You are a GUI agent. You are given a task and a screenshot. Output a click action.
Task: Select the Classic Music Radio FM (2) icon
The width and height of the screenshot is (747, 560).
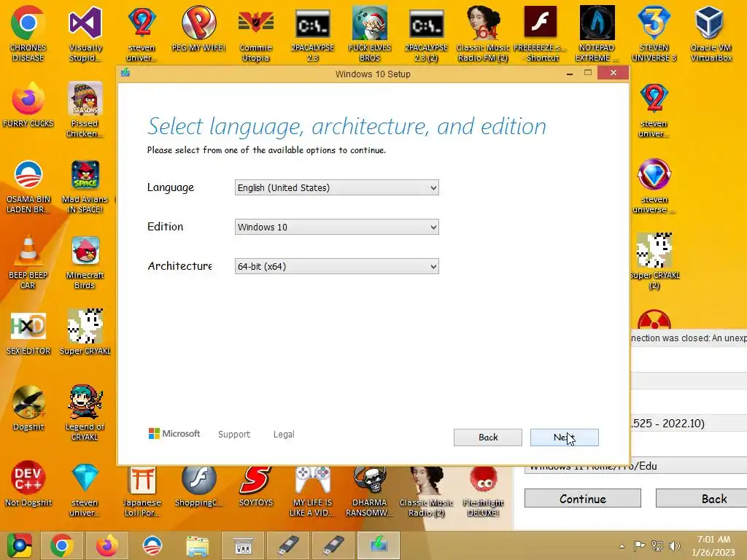point(483,34)
